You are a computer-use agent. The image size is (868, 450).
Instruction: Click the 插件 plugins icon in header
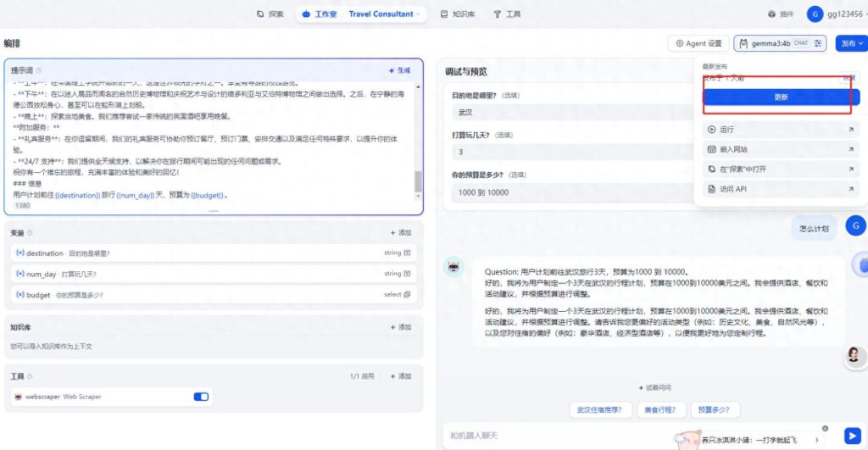[x=771, y=14]
